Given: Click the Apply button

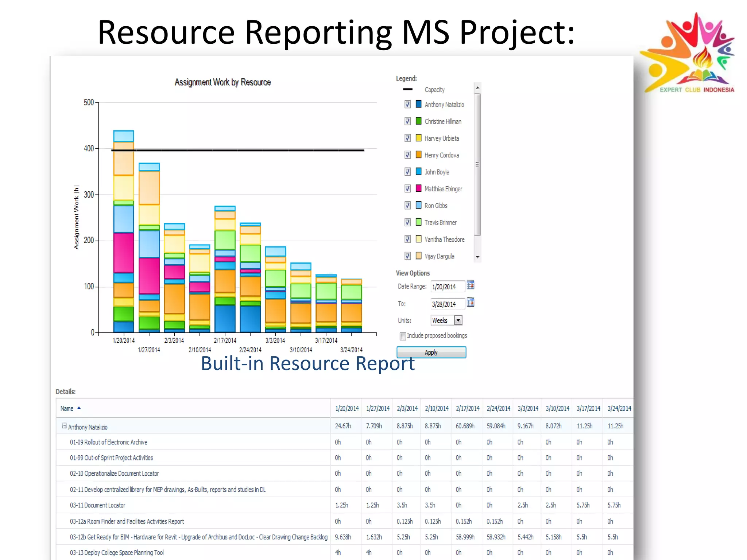Looking at the screenshot, I should tap(431, 352).
